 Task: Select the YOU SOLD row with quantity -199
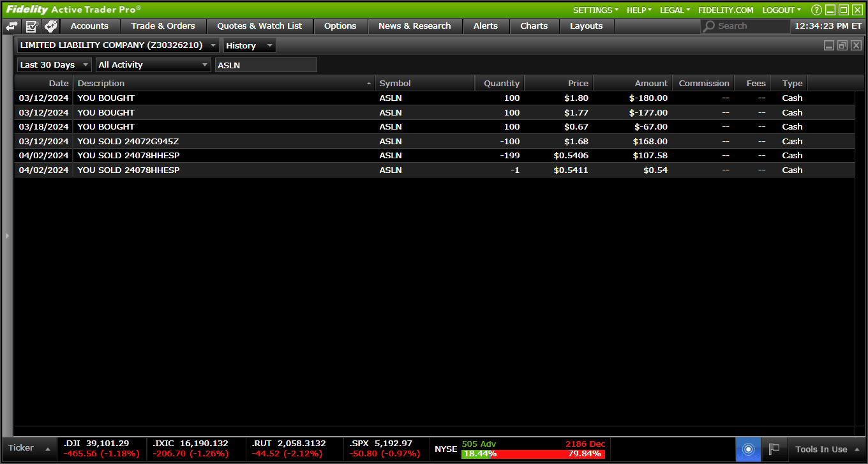[x=434, y=156]
